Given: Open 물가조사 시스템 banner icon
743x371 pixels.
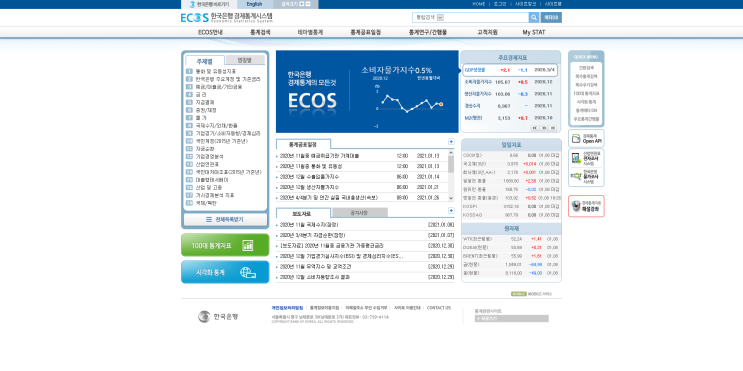Looking at the screenshot, I should point(586,177).
